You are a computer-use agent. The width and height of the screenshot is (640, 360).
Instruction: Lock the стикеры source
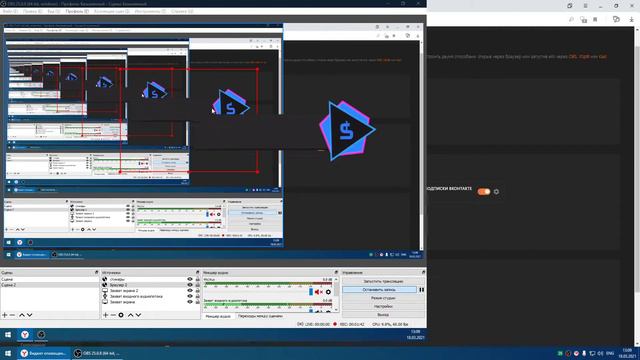tap(198, 280)
